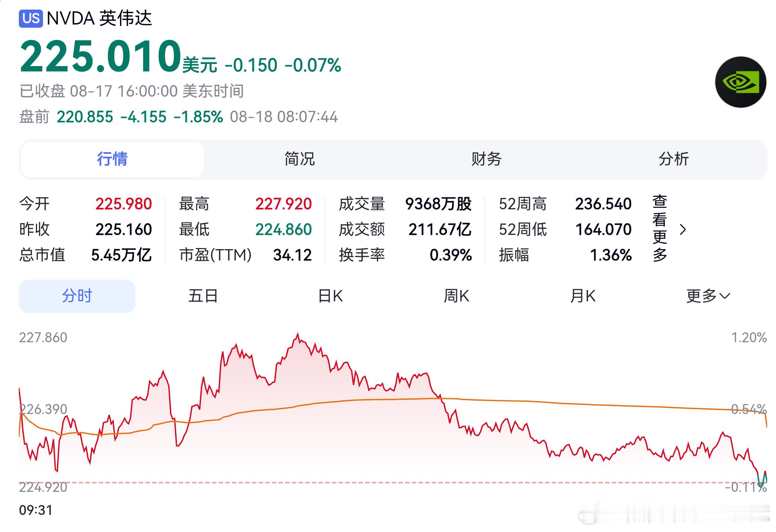
Task: Click the 225.010 current price
Action: click(101, 57)
